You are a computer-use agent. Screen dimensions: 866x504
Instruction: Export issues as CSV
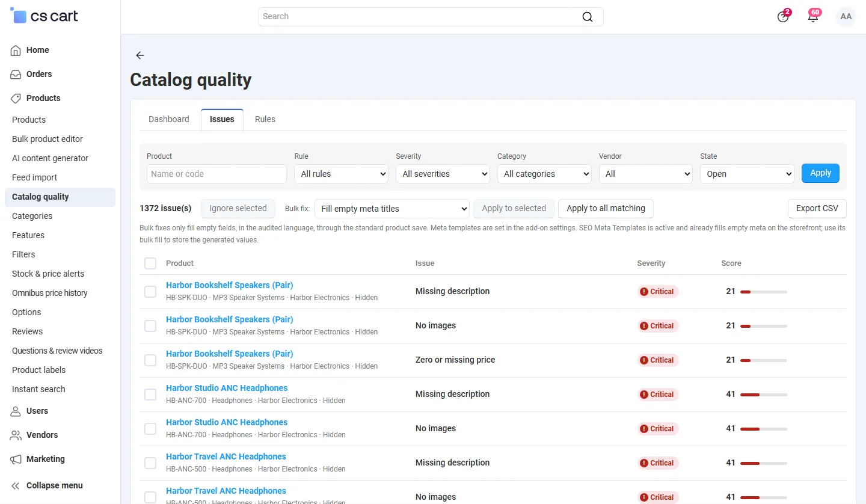pos(817,209)
